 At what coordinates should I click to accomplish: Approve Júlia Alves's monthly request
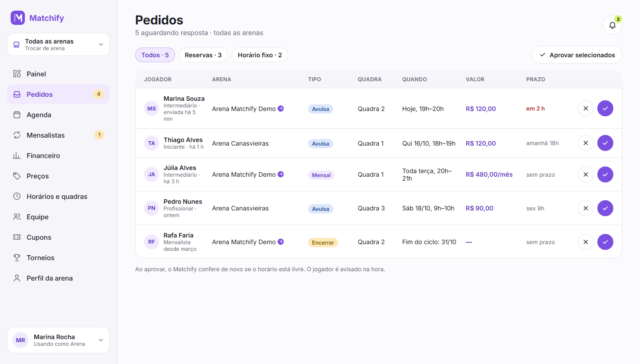(x=605, y=174)
